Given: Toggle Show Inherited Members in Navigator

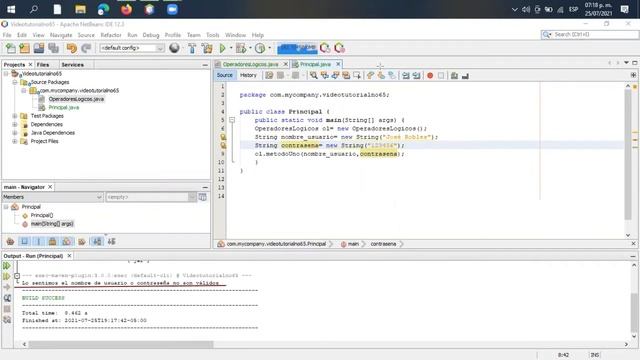Looking at the screenshot, I should click(10, 242).
